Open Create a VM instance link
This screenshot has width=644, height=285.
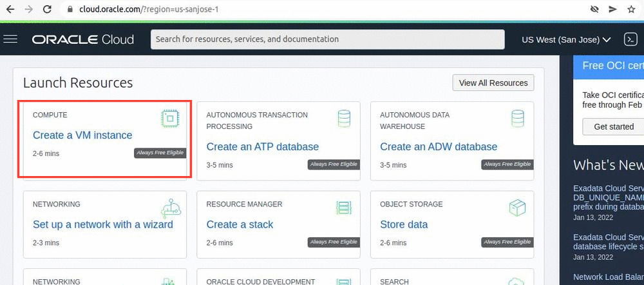pyautogui.click(x=82, y=135)
